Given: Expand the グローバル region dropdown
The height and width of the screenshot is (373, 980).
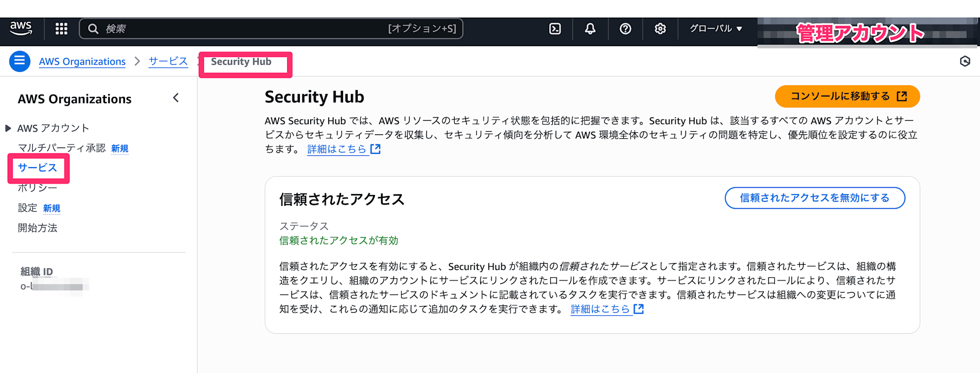Looking at the screenshot, I should tap(716, 28).
